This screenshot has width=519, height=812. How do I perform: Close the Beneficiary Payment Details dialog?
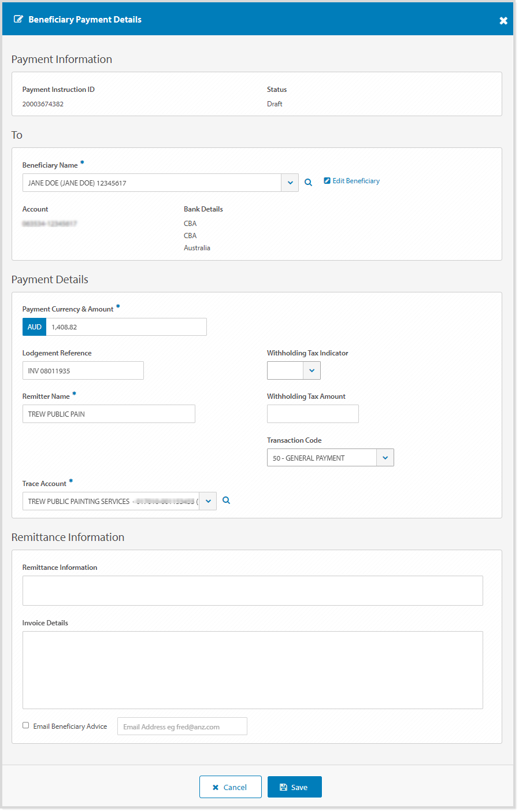503,20
